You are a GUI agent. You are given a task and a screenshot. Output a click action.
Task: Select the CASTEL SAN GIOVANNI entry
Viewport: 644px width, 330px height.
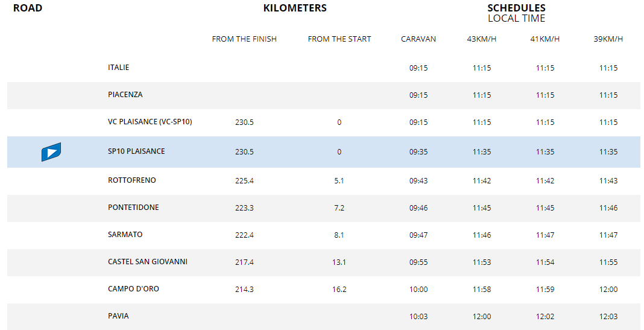tap(148, 261)
